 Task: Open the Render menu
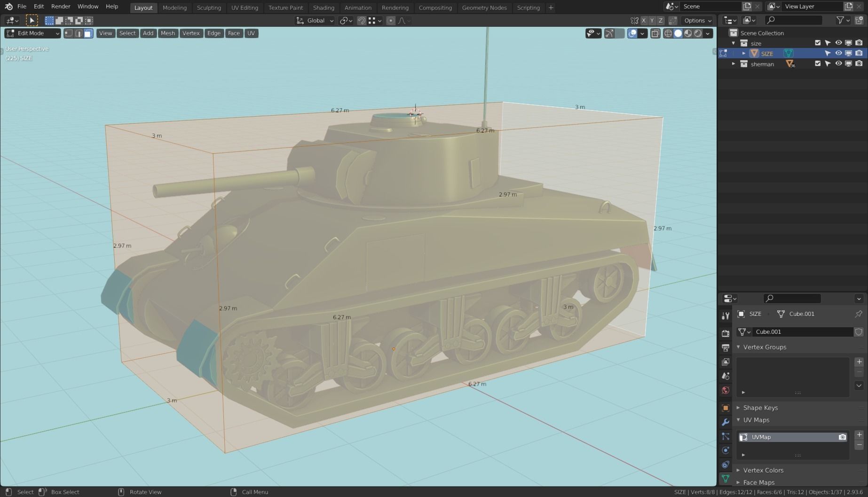tap(61, 7)
